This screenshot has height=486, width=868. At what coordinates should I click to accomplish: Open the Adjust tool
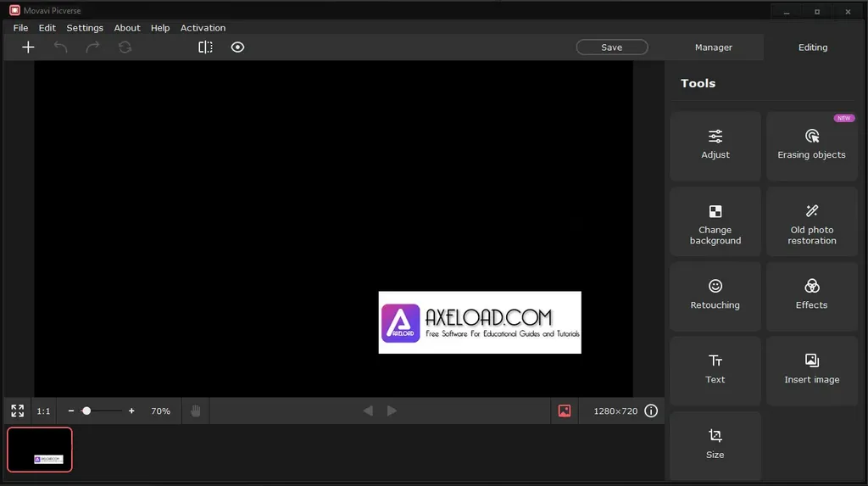(715, 146)
